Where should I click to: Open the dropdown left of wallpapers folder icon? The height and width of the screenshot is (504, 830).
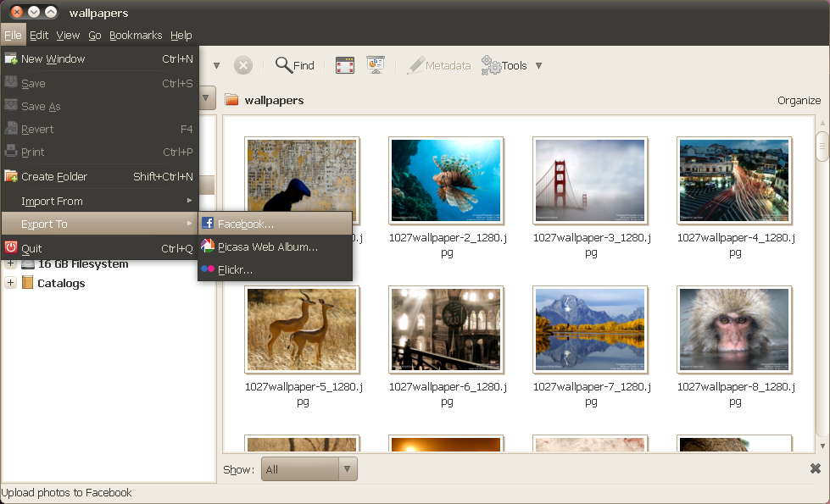(x=207, y=98)
